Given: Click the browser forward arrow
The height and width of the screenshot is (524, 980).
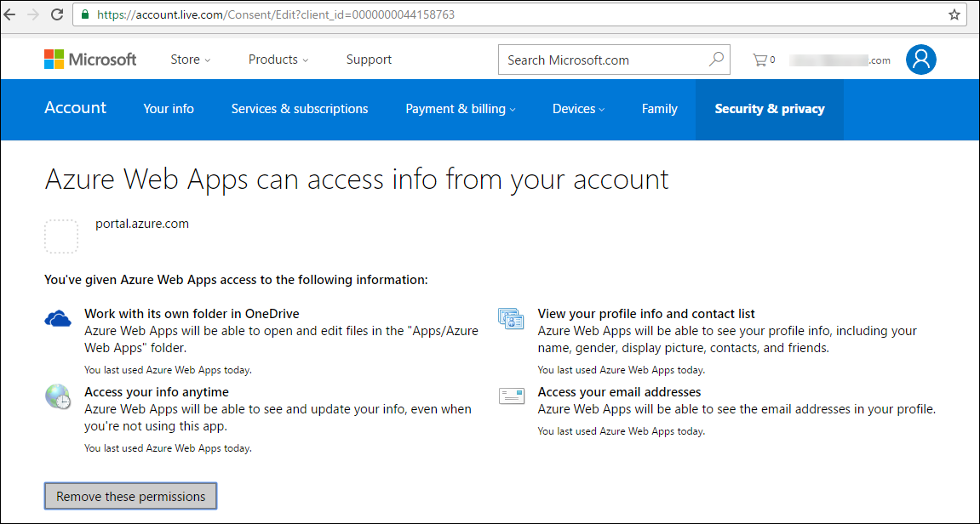Looking at the screenshot, I should coord(33,14).
